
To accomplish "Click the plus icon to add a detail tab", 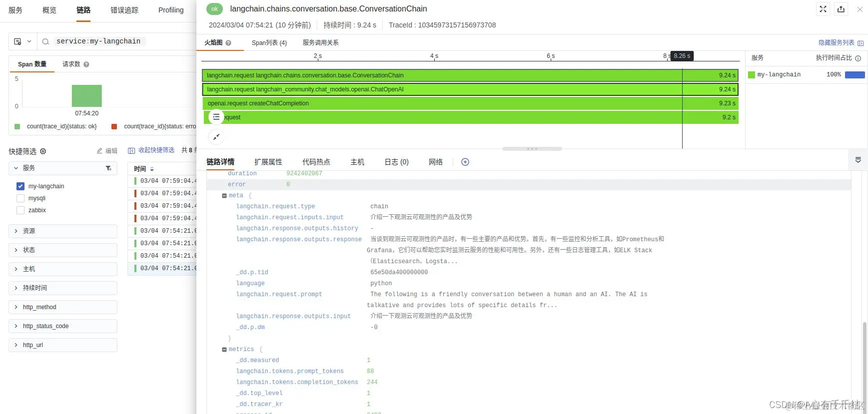I will tap(465, 162).
